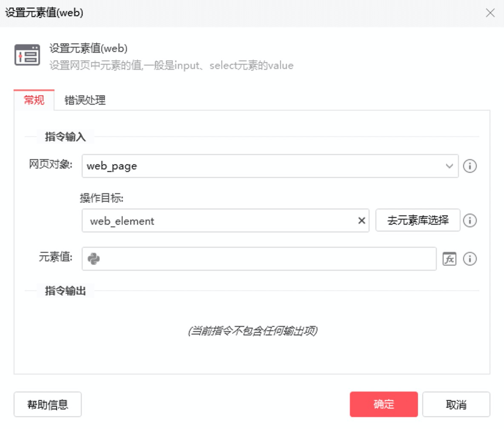Click the 当前指令不包含任何输出项 note
Image resolution: width=504 pixels, height=429 pixels.
(x=253, y=331)
